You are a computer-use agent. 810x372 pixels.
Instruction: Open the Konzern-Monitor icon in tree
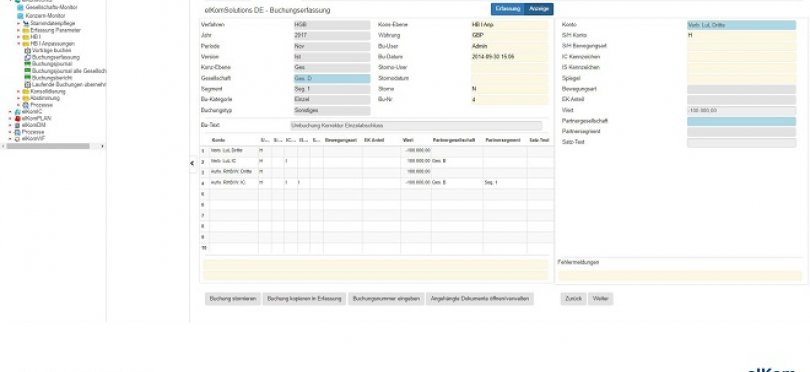(x=21, y=16)
